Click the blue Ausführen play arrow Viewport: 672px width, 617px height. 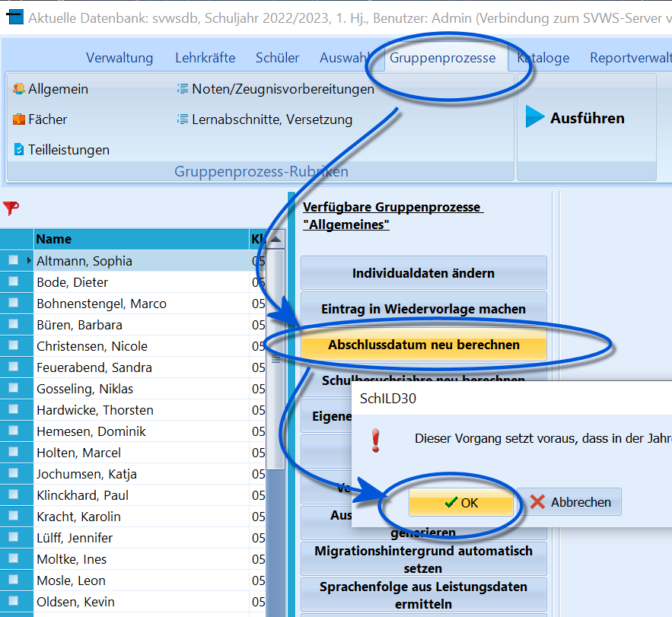(x=534, y=116)
